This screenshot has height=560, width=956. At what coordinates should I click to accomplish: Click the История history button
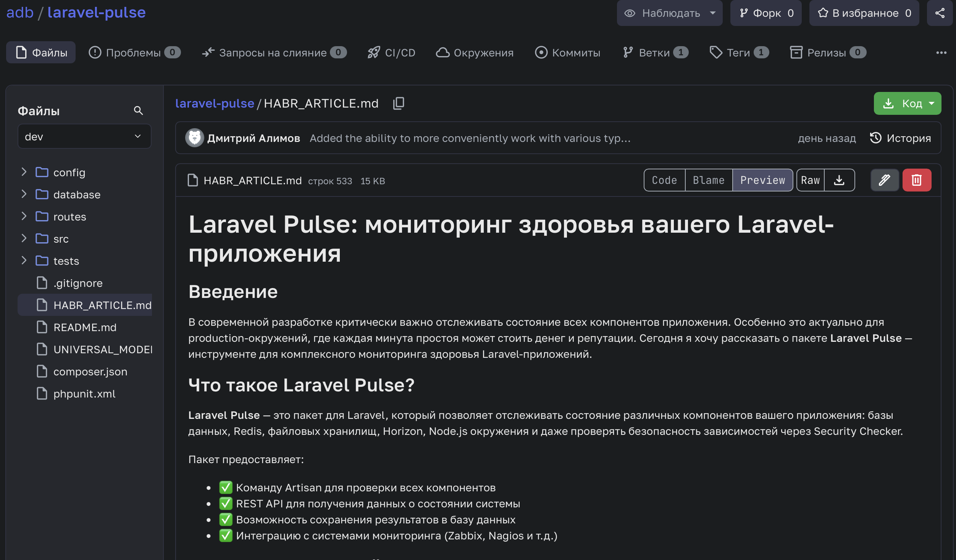click(900, 138)
